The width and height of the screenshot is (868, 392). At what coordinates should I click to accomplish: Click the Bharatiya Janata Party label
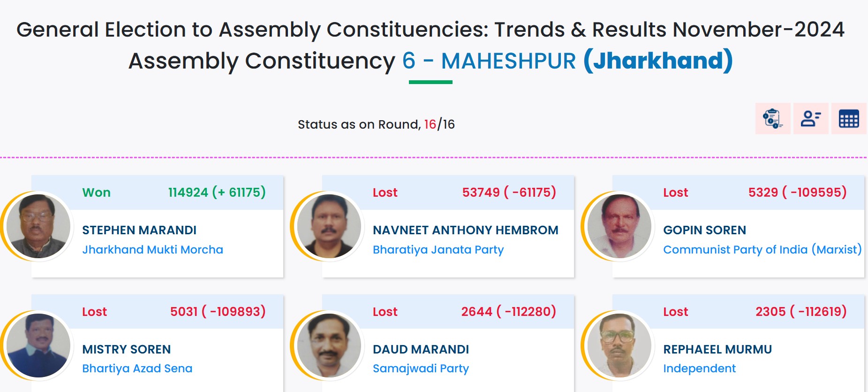coord(438,249)
